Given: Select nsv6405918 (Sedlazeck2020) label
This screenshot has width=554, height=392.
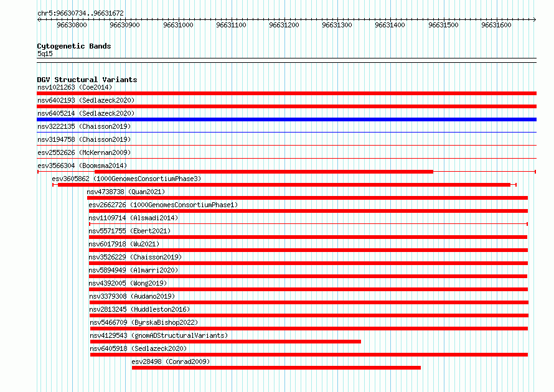Looking at the screenshot, I should [x=138, y=348].
